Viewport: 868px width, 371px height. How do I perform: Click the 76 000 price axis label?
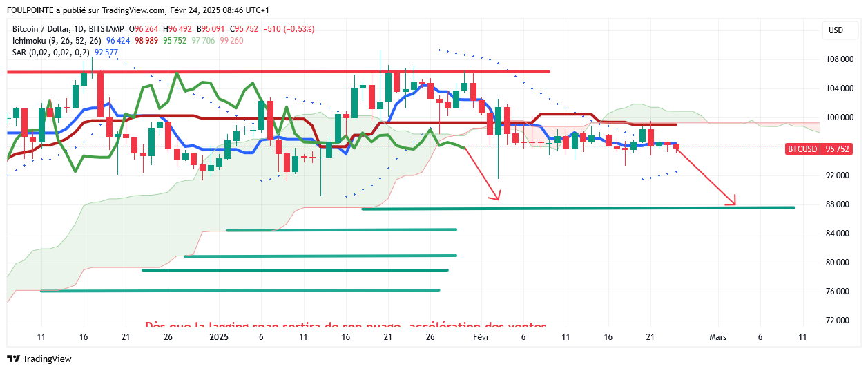(x=836, y=292)
